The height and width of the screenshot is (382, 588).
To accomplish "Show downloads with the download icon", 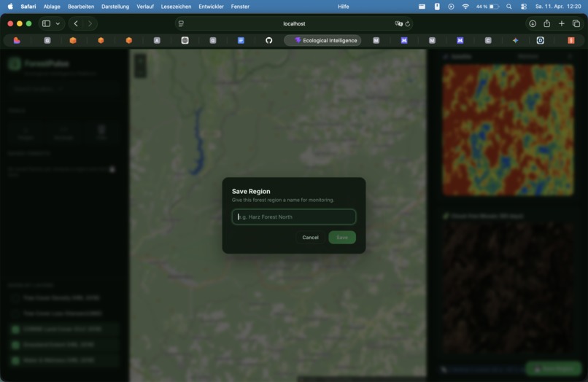I will 533,23.
